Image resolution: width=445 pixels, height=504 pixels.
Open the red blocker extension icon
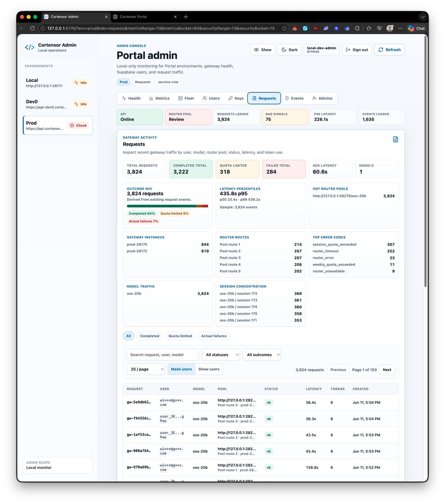click(x=316, y=29)
